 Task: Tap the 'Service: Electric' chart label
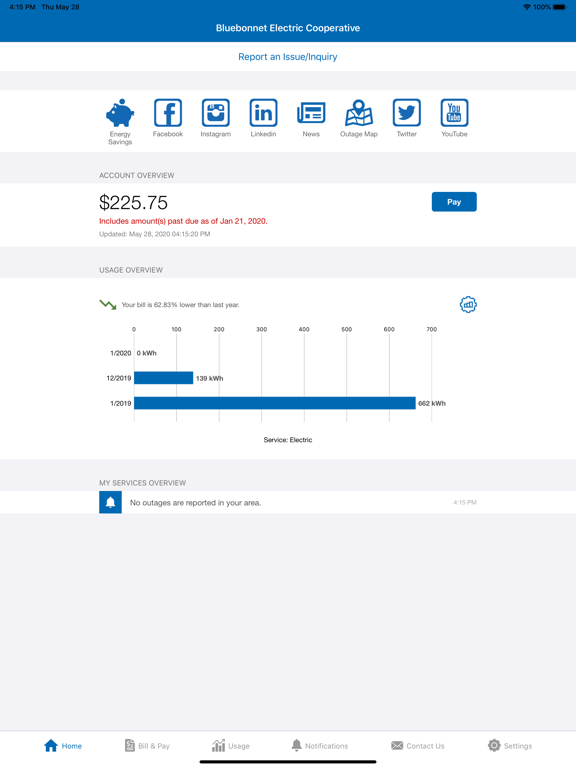click(x=288, y=440)
